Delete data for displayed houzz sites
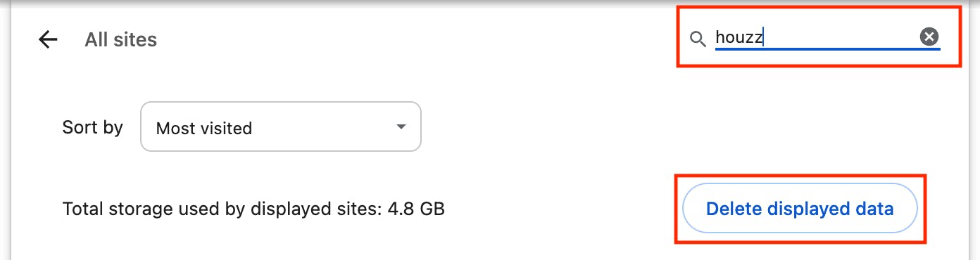Screen dimensions: 980x260 800,208
